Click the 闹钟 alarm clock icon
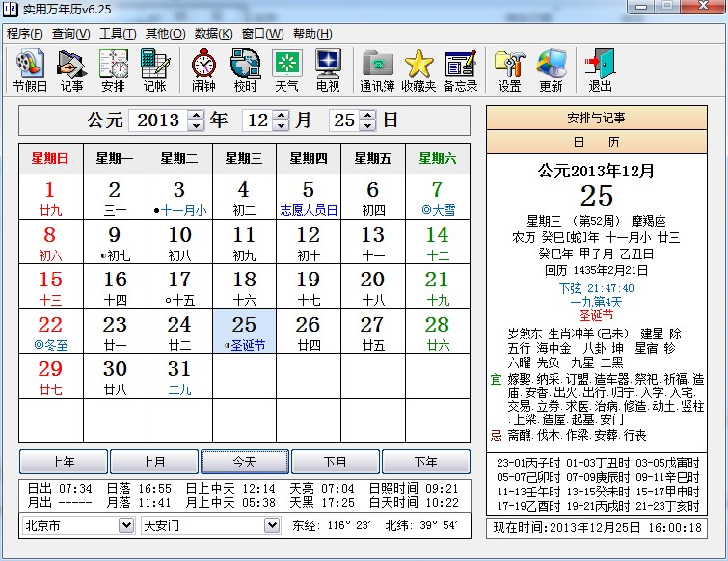728x561 pixels. pyautogui.click(x=203, y=69)
